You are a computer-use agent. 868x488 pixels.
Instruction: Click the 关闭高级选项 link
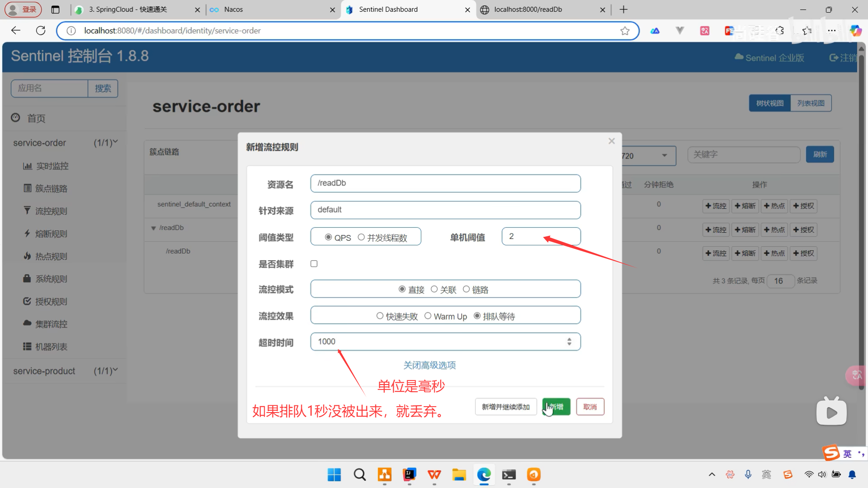[429, 365]
